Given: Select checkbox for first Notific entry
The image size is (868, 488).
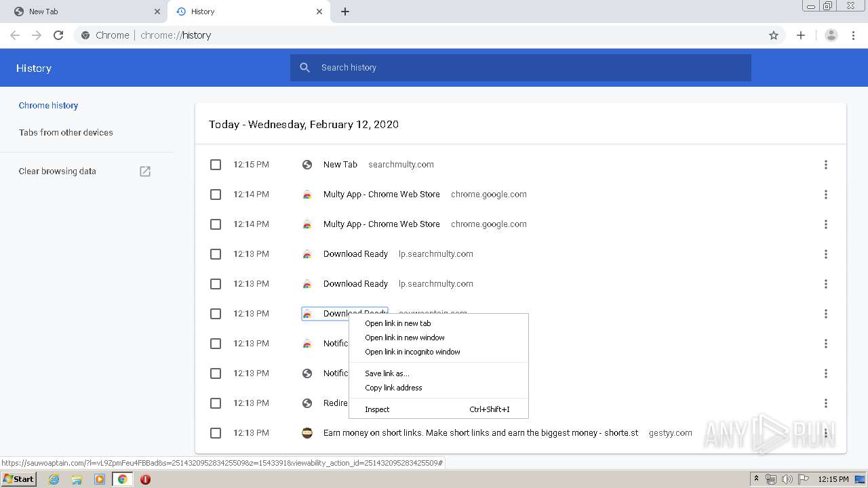Looking at the screenshot, I should (x=216, y=344).
